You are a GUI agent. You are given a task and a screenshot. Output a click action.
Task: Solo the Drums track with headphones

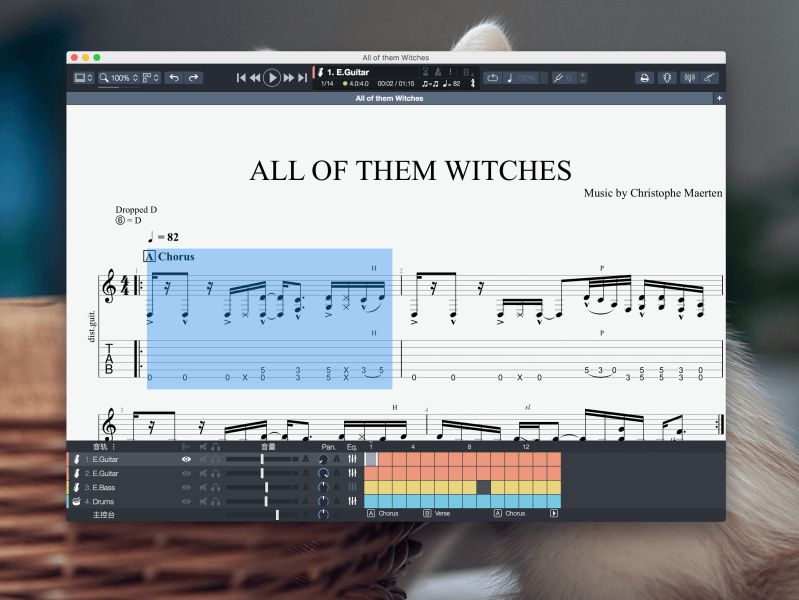coord(216,501)
